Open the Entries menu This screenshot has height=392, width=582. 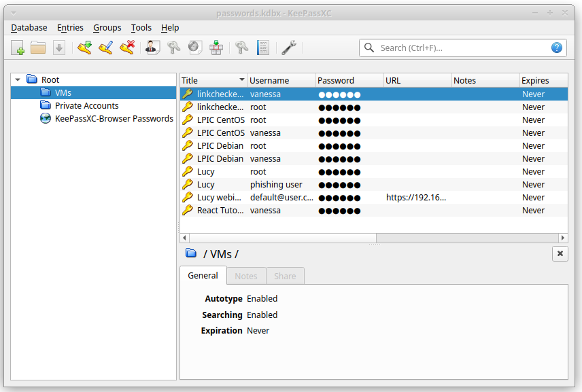point(70,28)
